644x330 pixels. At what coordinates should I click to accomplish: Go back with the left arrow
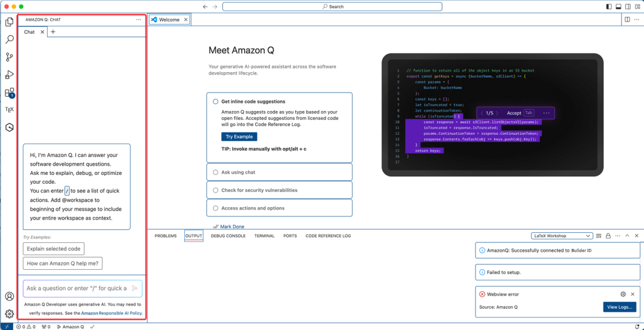pyautogui.click(x=205, y=7)
